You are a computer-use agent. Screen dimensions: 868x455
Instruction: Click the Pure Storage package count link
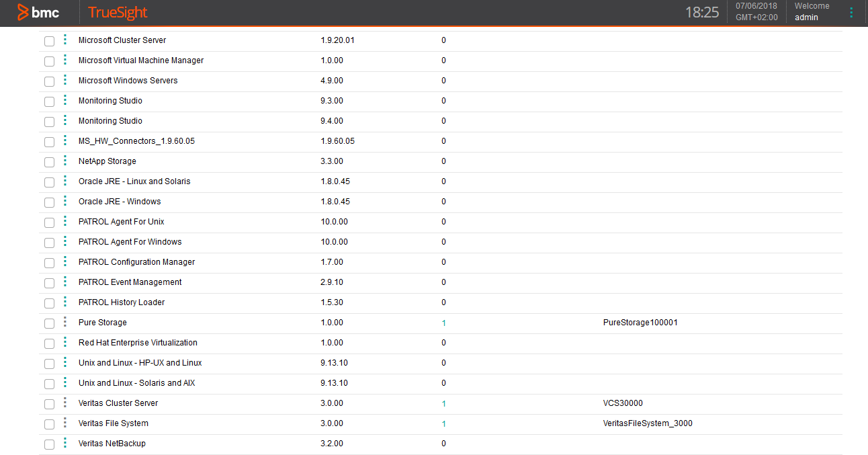[443, 323]
